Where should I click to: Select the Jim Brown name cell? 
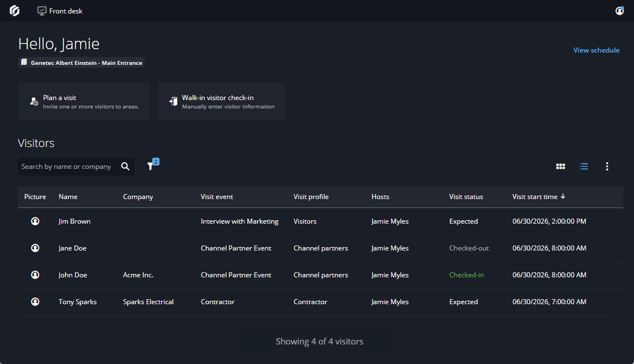click(74, 221)
